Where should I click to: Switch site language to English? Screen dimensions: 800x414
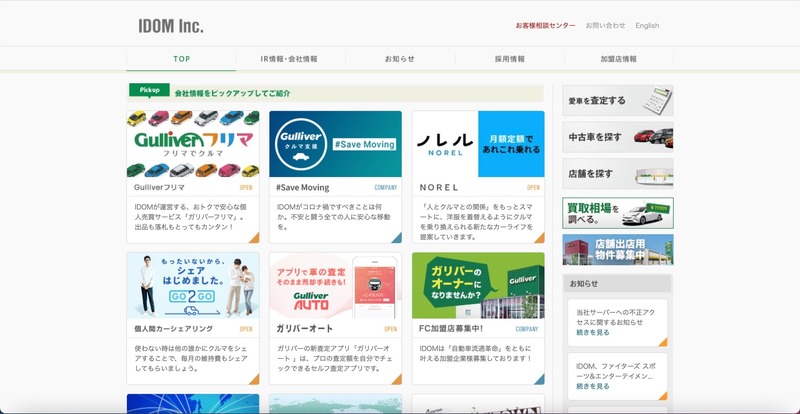click(647, 26)
